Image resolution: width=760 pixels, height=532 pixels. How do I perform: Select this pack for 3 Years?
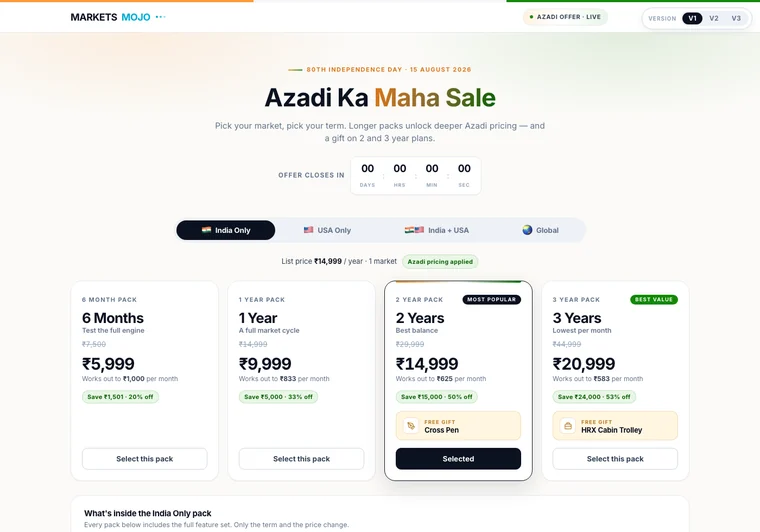click(x=615, y=459)
